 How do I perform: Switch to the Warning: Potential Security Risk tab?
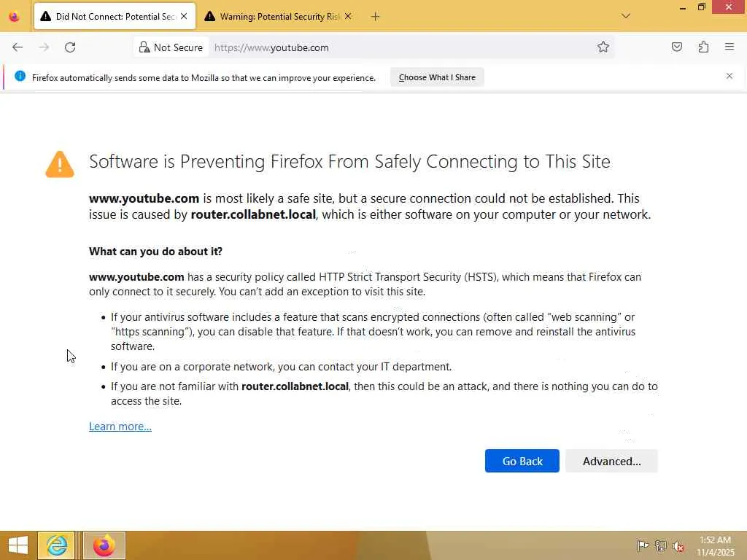tap(274, 16)
